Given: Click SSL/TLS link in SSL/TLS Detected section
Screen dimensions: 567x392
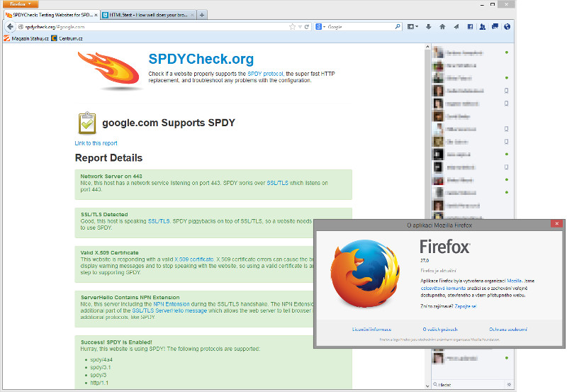Looking at the screenshot, I should tap(159, 221).
